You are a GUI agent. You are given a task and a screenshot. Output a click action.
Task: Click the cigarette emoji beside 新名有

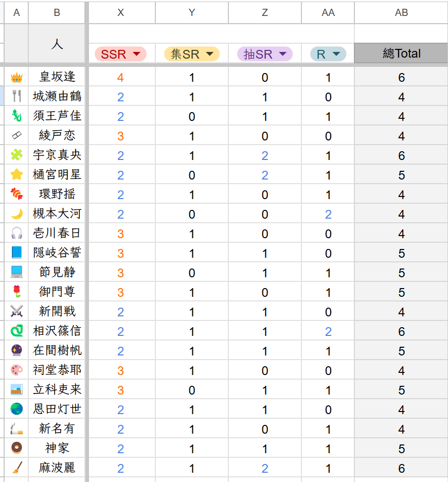tap(16, 429)
